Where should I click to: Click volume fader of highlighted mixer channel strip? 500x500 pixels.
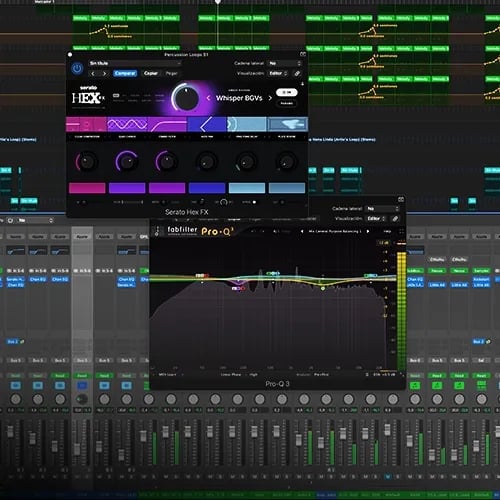(x=77, y=449)
